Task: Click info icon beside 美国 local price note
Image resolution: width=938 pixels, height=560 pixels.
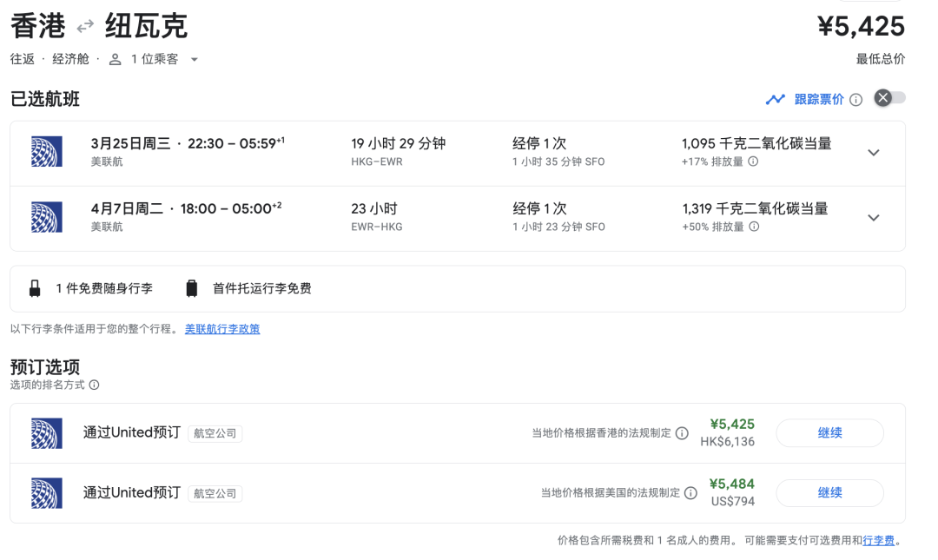Action: 690,493
